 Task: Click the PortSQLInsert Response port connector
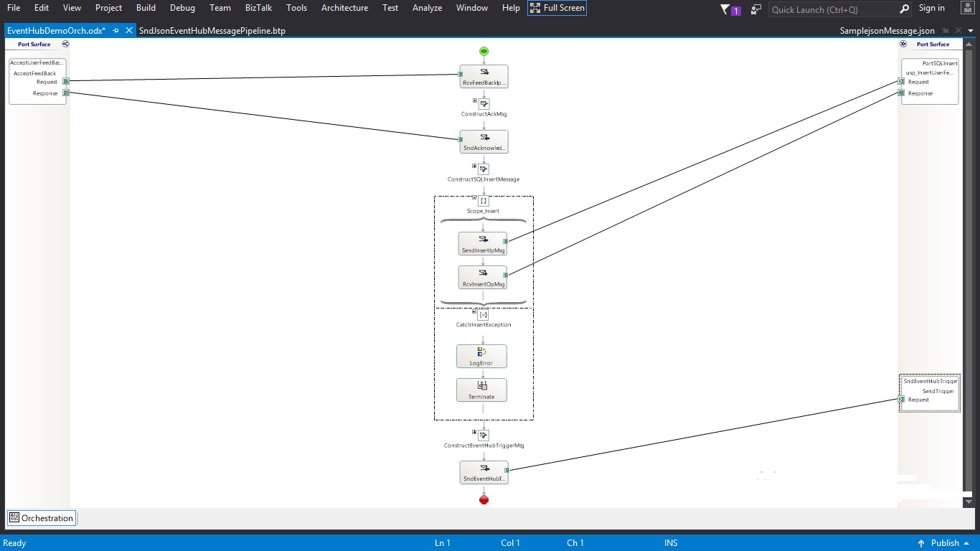tap(902, 93)
